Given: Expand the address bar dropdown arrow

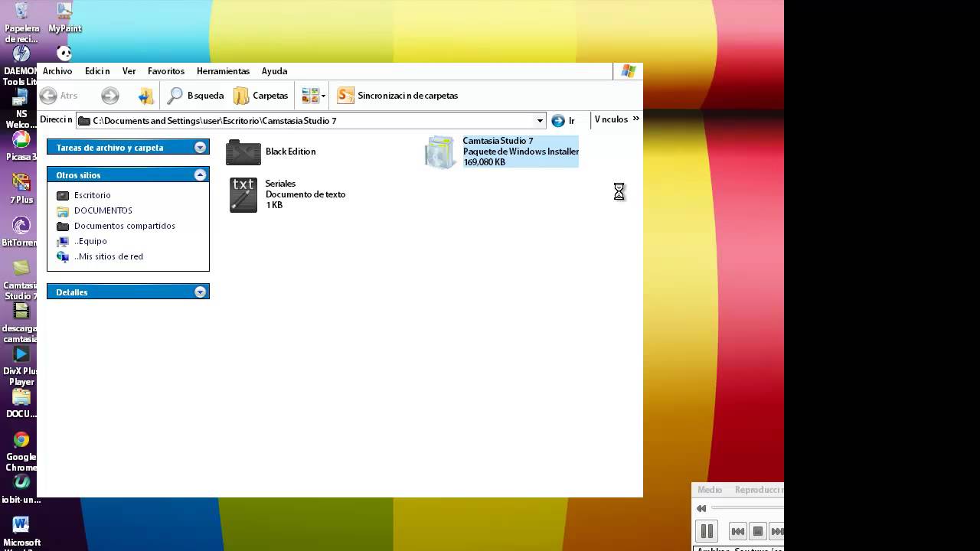Looking at the screenshot, I should [x=540, y=121].
